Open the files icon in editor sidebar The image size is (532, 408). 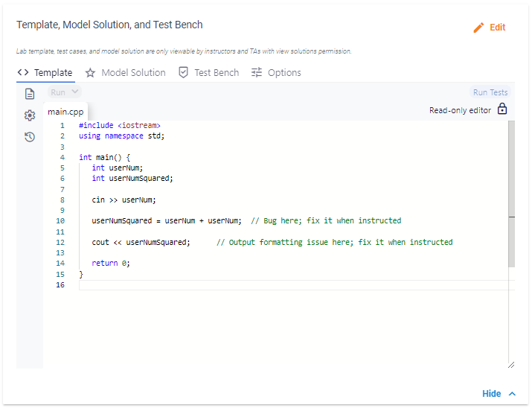coord(30,94)
